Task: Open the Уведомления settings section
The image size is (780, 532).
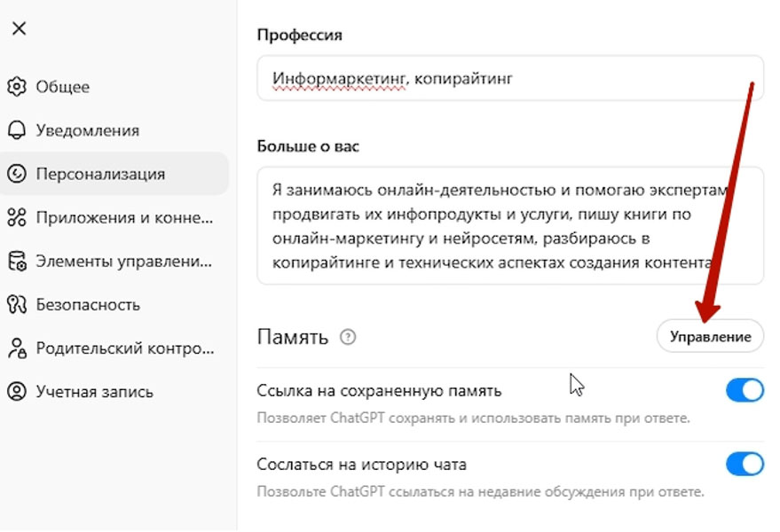Action: pyautogui.click(x=87, y=130)
